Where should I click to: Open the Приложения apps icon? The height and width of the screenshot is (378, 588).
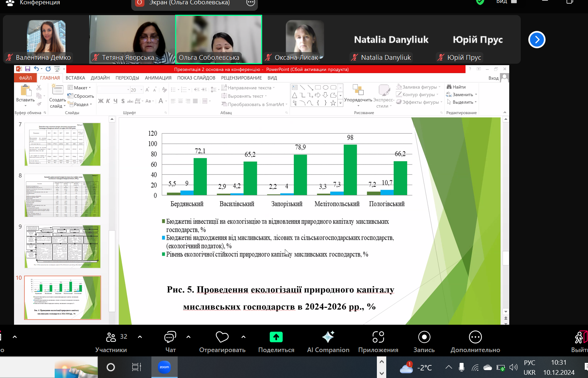coord(378,337)
